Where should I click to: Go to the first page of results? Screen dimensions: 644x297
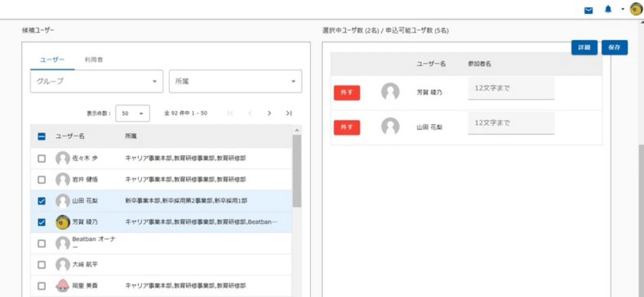coord(230,113)
